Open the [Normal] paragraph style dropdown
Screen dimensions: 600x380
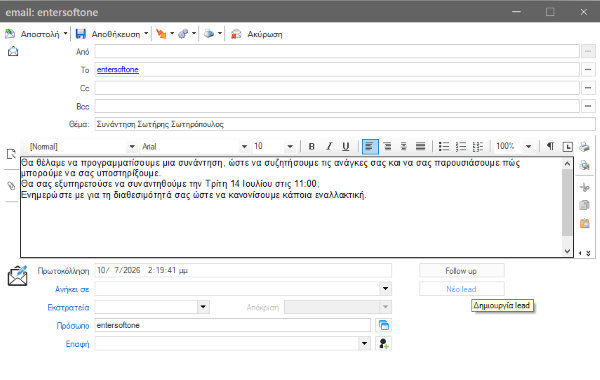132,147
